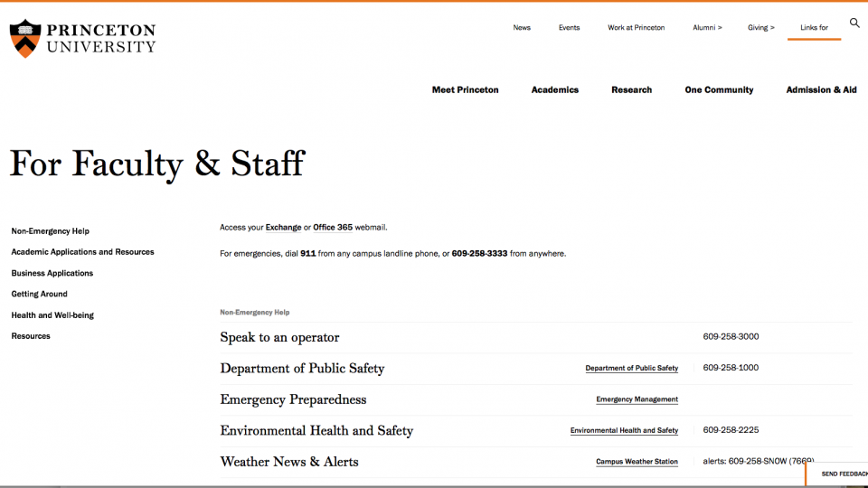The height and width of the screenshot is (488, 868).
Task: Click the search magnifier icon
Action: [854, 23]
